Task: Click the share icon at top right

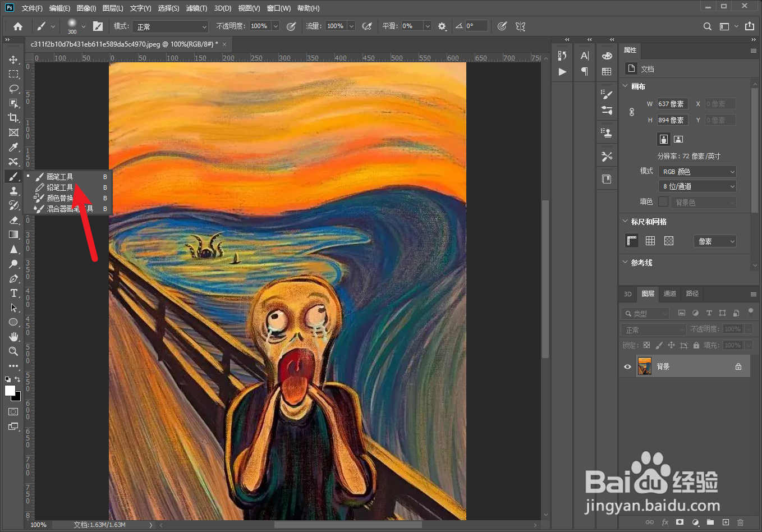Action: 750,26
